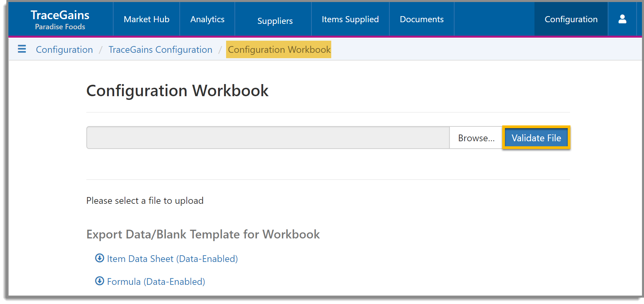Viewport: 644px width, 304px height.
Task: Open the Items Supplied section
Action: tap(350, 19)
